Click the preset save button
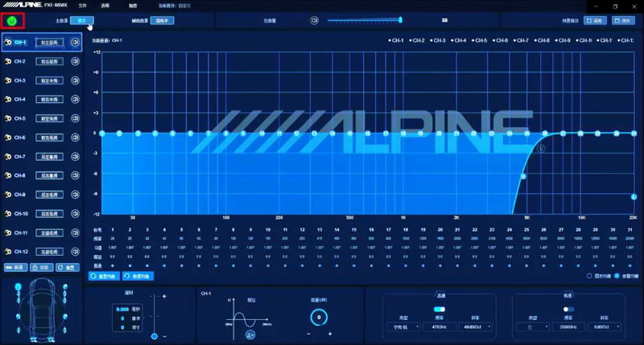This screenshot has width=644, height=345. [x=623, y=21]
